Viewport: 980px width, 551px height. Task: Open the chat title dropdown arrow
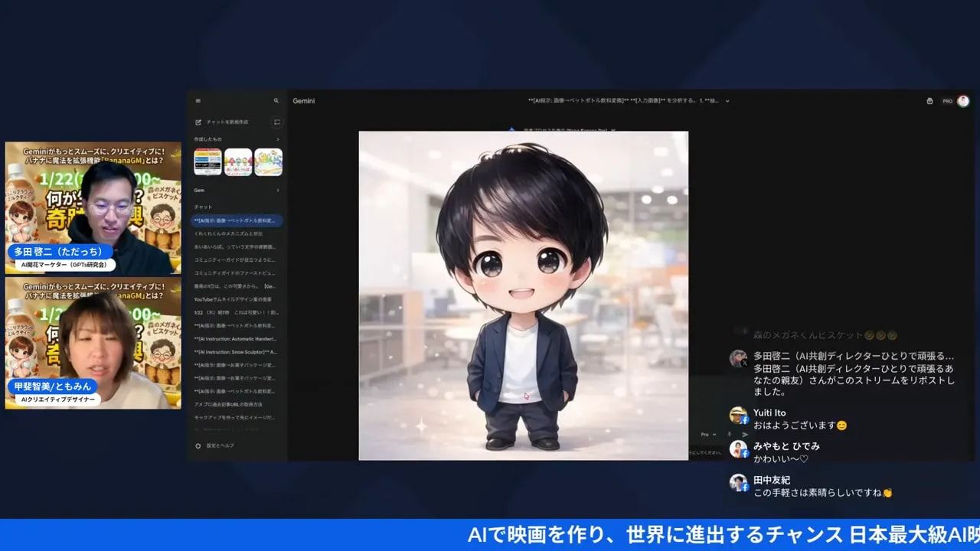(x=727, y=101)
